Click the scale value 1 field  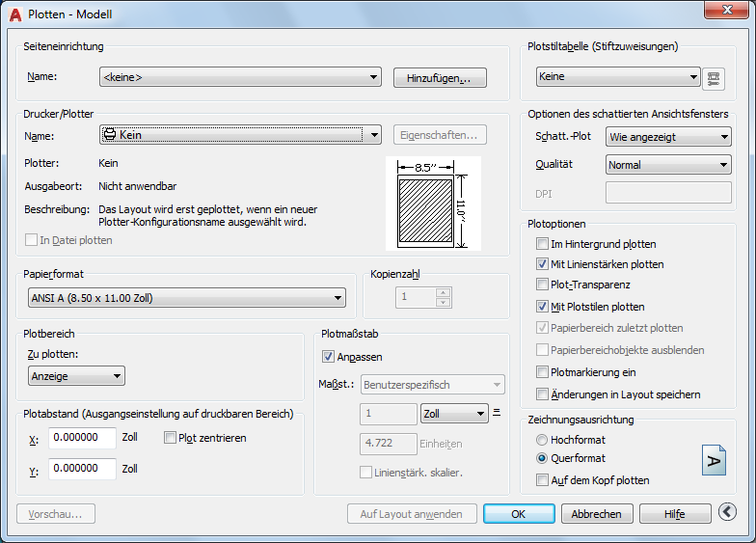point(388,414)
